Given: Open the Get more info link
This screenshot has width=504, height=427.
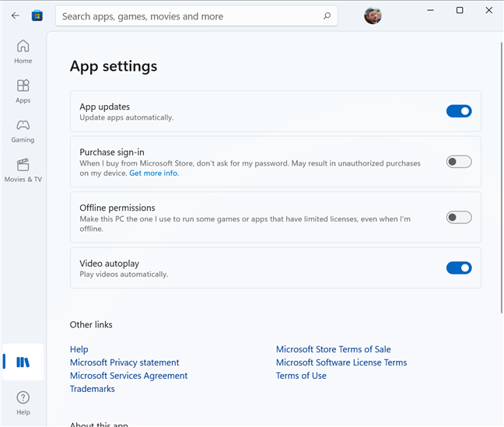Looking at the screenshot, I should click(x=154, y=173).
